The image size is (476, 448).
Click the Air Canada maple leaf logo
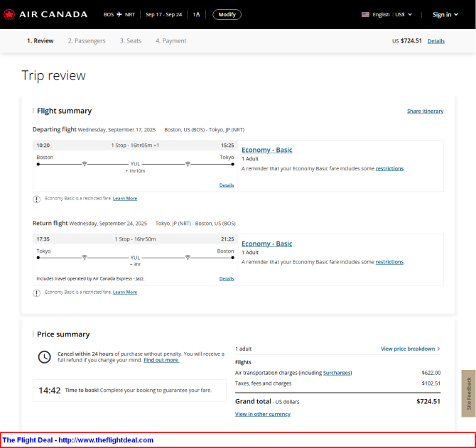(9, 14)
